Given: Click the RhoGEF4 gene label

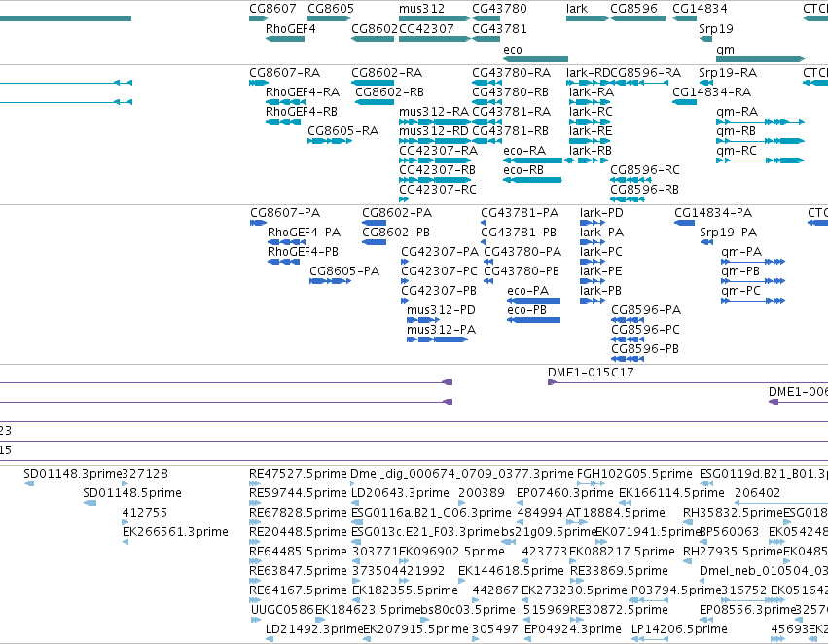Looking at the screenshot, I should pos(291,29).
